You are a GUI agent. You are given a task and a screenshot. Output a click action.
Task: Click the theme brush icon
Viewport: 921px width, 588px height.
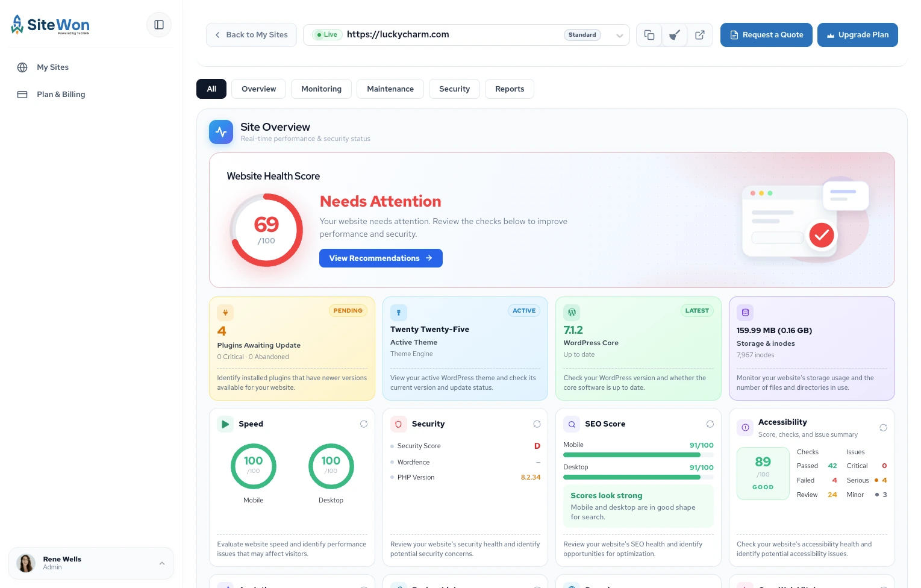coord(399,313)
